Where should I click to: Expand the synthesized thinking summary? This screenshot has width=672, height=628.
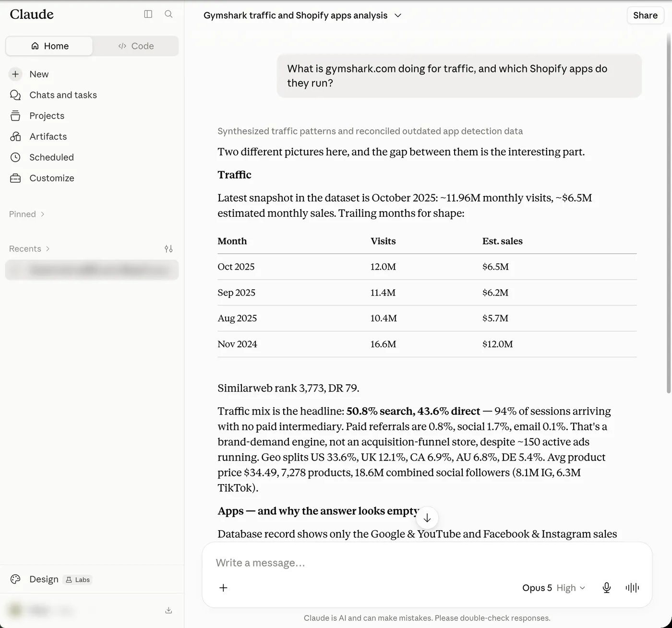pos(370,131)
